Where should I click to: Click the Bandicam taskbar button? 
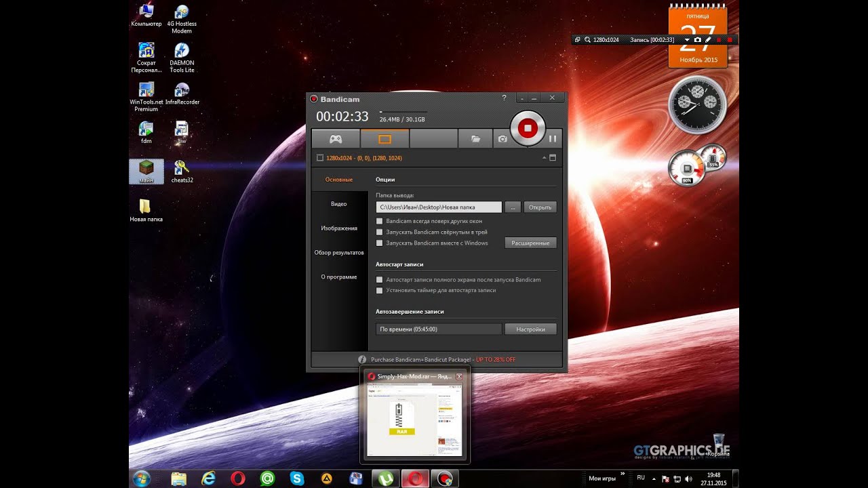(445, 479)
